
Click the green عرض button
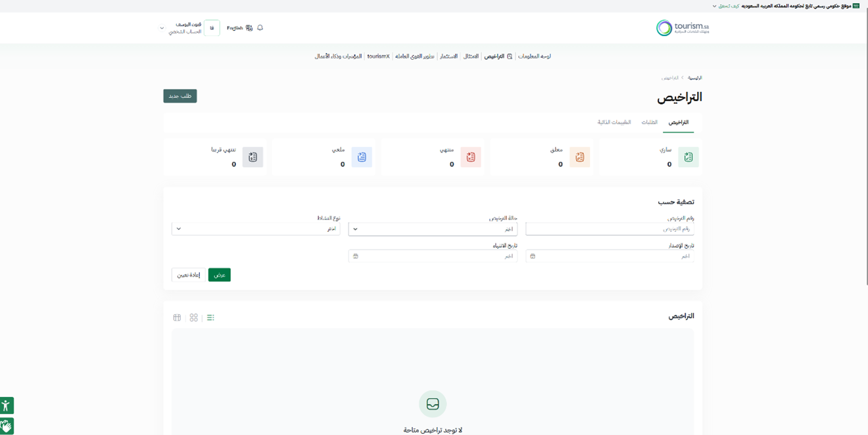(220, 275)
